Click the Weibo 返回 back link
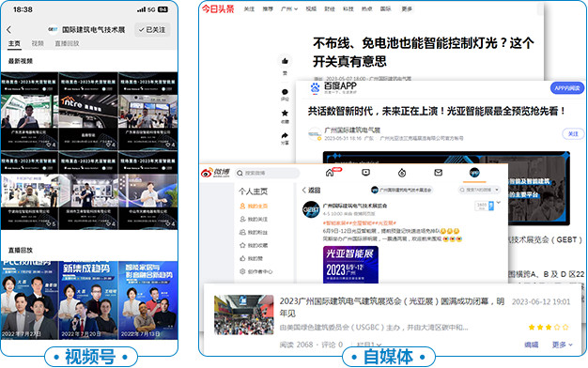Viewport: 588px width, 368px height. tap(311, 190)
